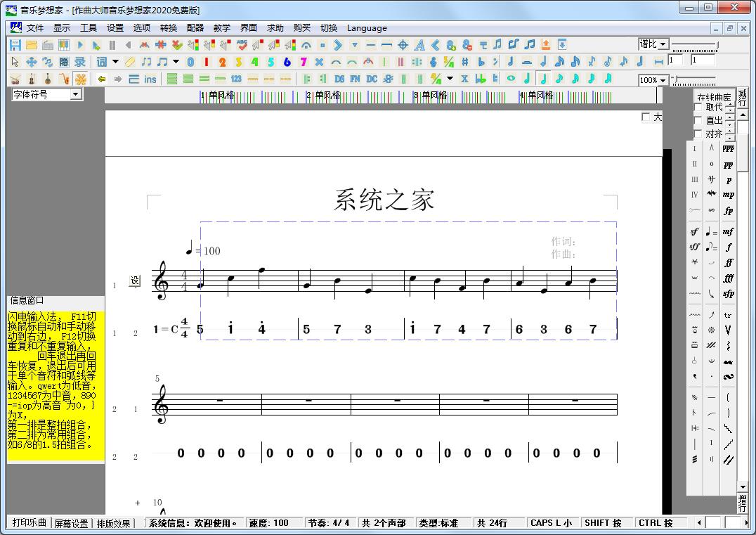Open the Language menu
756x535 pixels.
[x=367, y=28]
